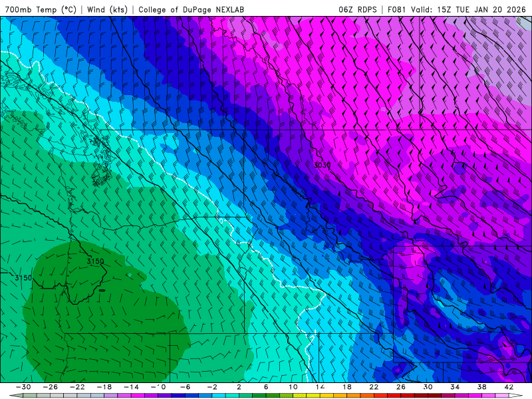
Task: Click the 22 value on the color scale
Action: tap(374, 387)
